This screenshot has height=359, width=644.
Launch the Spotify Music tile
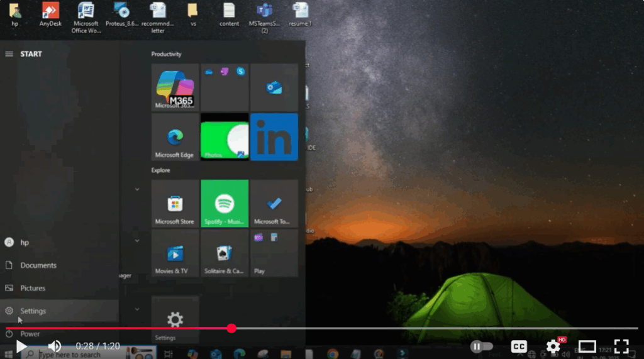225,203
